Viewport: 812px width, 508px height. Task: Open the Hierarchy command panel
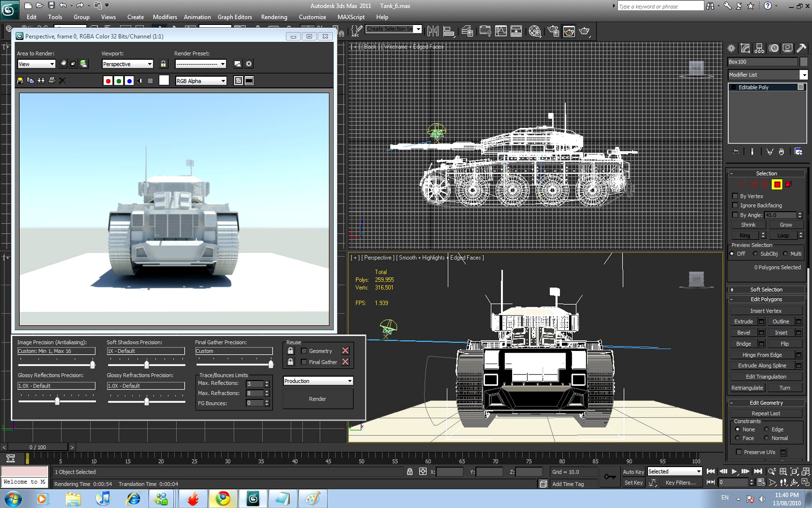point(759,48)
